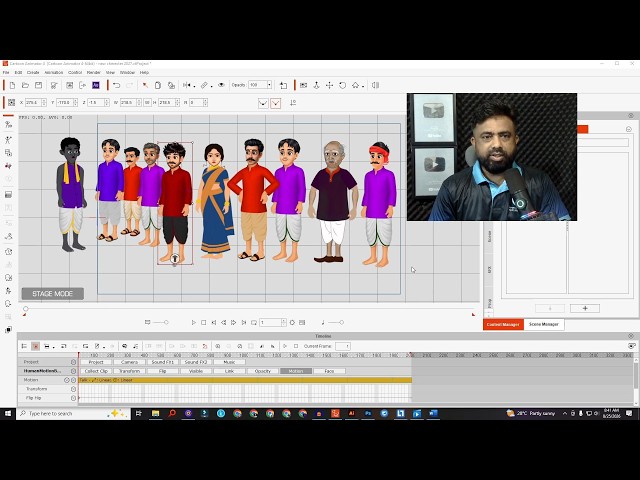
Task: Click the X position stepper arrows
Action: tap(44, 102)
